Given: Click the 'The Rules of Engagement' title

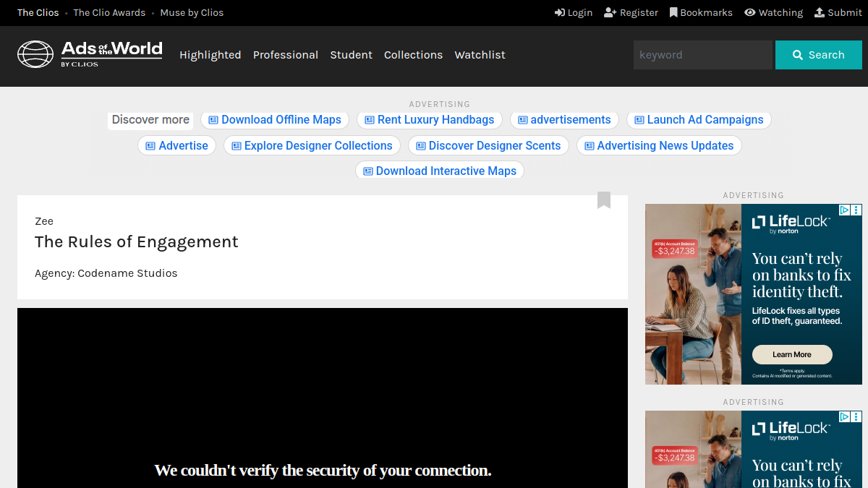Looking at the screenshot, I should [137, 242].
